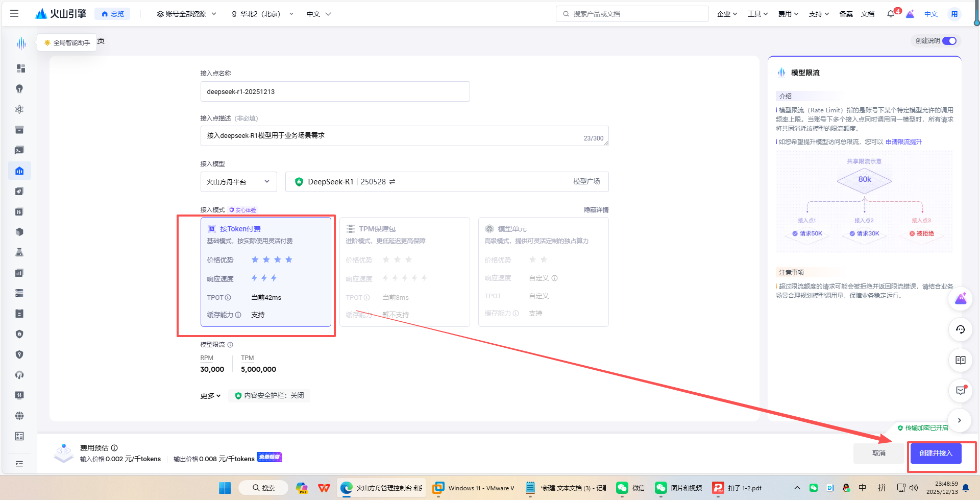The image size is (980, 500).
Task: Select the highlighted blue endpoint sidebar icon
Action: tap(19, 171)
